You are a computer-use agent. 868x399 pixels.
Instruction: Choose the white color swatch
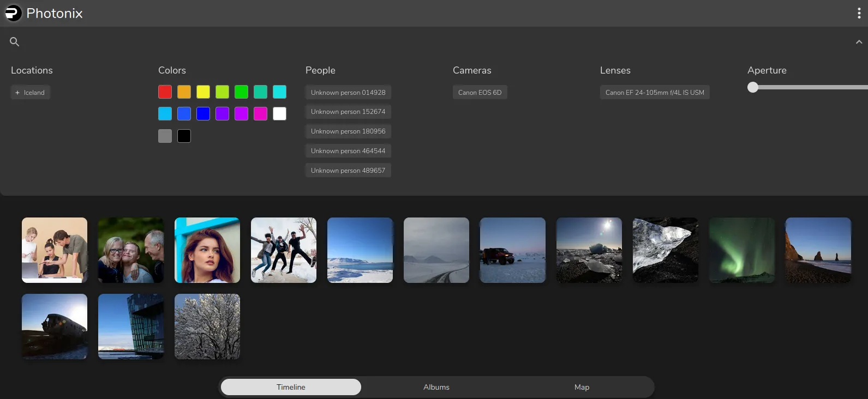point(279,113)
